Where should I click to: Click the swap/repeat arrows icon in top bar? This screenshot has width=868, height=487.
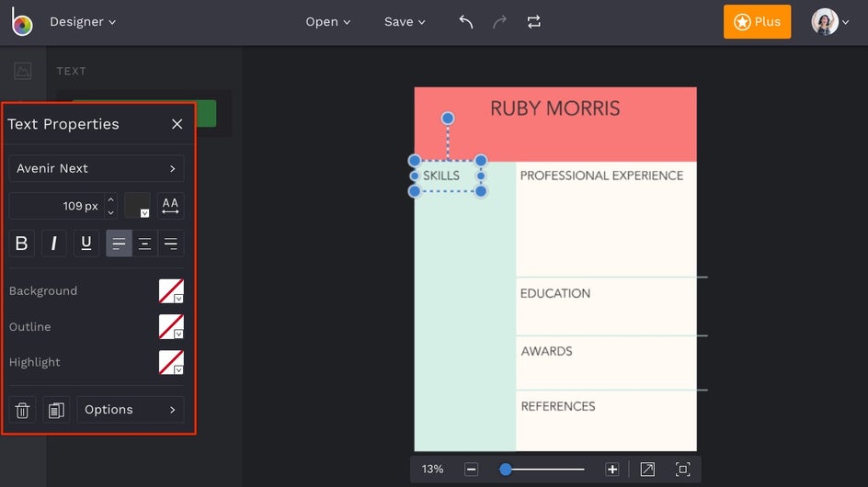(x=534, y=22)
